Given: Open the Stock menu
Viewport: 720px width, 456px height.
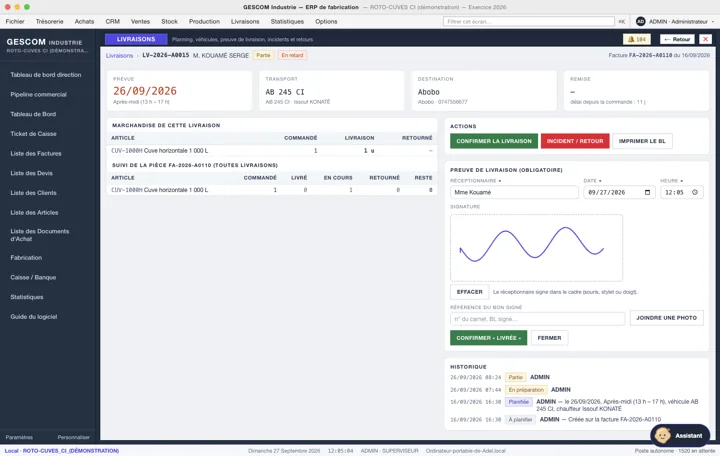Looking at the screenshot, I should point(169,22).
